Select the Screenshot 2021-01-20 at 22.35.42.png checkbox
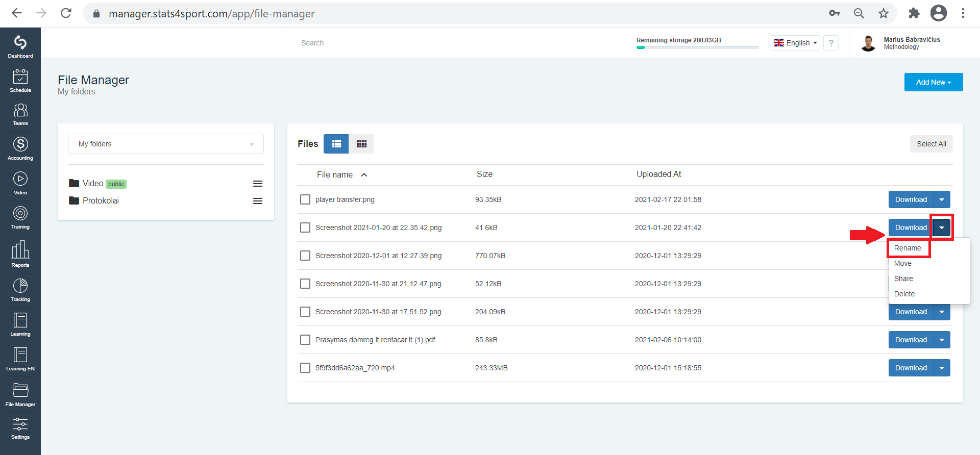Viewport: 980px width, 455px height. (305, 227)
